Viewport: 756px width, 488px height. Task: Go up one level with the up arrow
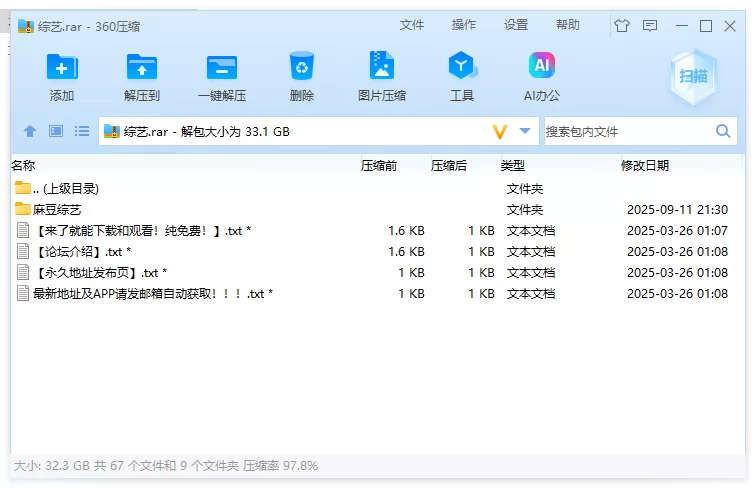click(x=30, y=131)
